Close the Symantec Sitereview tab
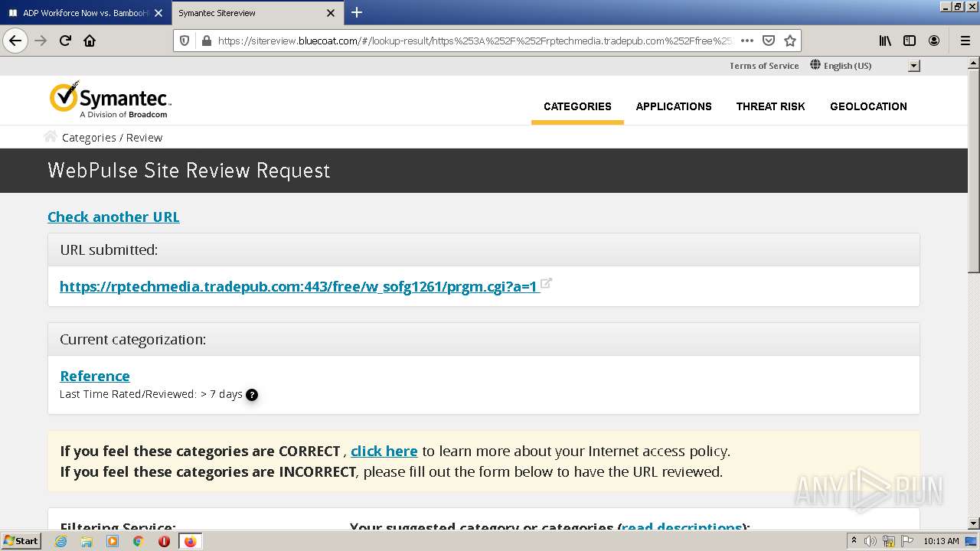 pyautogui.click(x=331, y=13)
